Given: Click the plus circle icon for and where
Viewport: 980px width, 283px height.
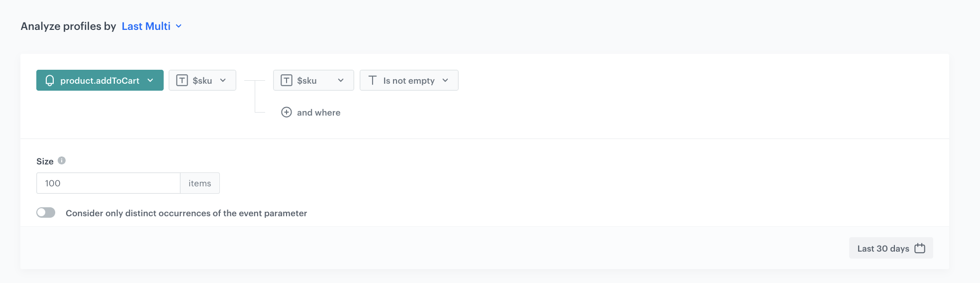Looking at the screenshot, I should 287,112.
